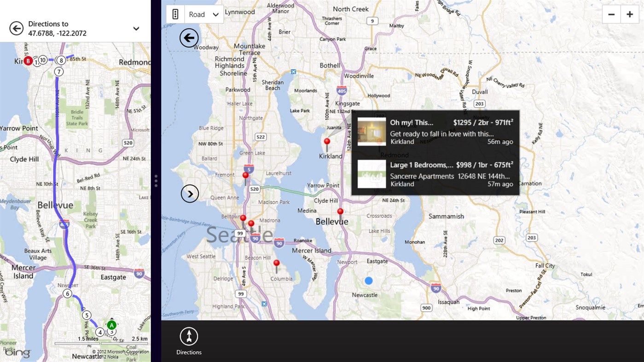Screen dimensions: 644x362
Task: Click the red pin near Fremont
Action: (245, 175)
